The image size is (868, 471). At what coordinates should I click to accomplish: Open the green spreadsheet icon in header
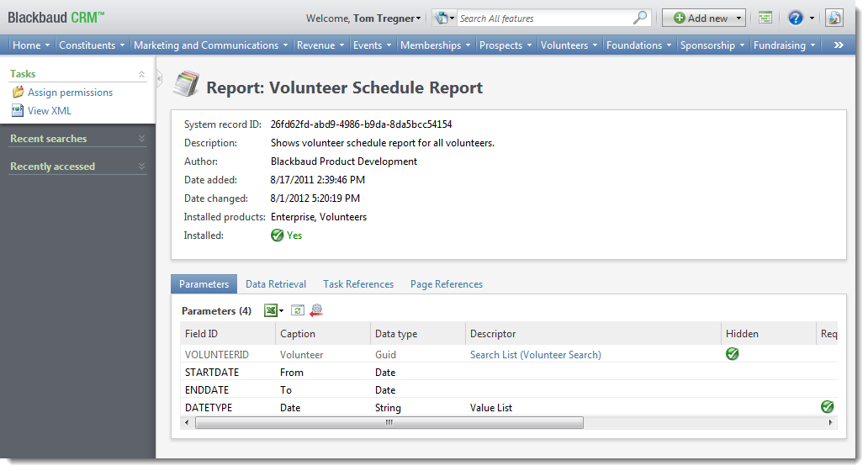pyautogui.click(x=765, y=18)
